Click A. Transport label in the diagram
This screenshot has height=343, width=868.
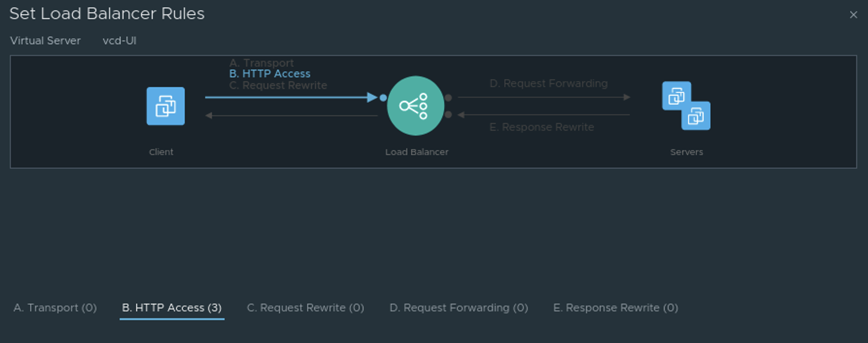point(261,63)
